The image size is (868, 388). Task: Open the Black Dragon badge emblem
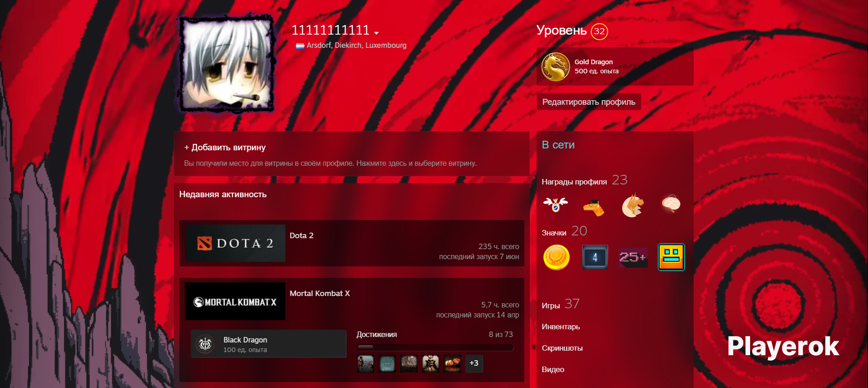(x=205, y=344)
